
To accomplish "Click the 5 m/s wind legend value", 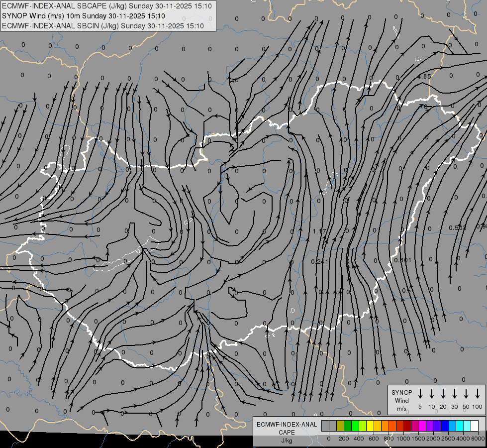I will point(420,407).
